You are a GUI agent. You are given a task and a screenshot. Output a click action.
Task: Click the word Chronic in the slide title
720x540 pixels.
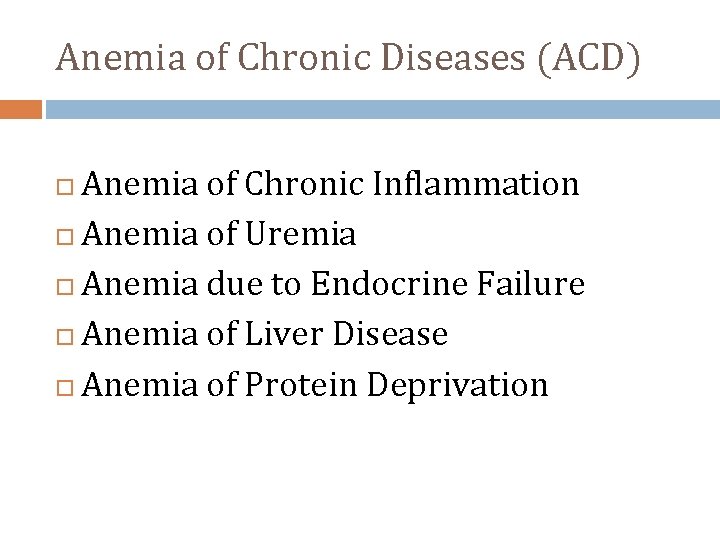click(x=304, y=57)
